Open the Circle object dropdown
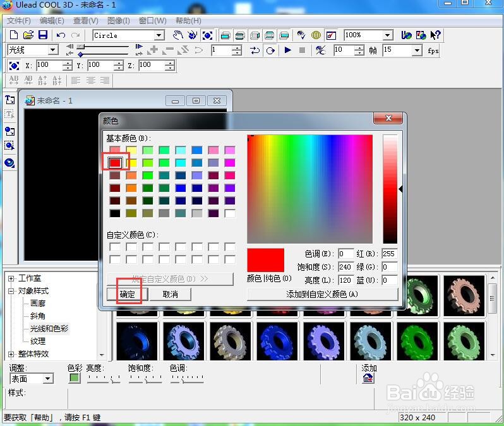The width and height of the screenshot is (504, 426). point(159,35)
